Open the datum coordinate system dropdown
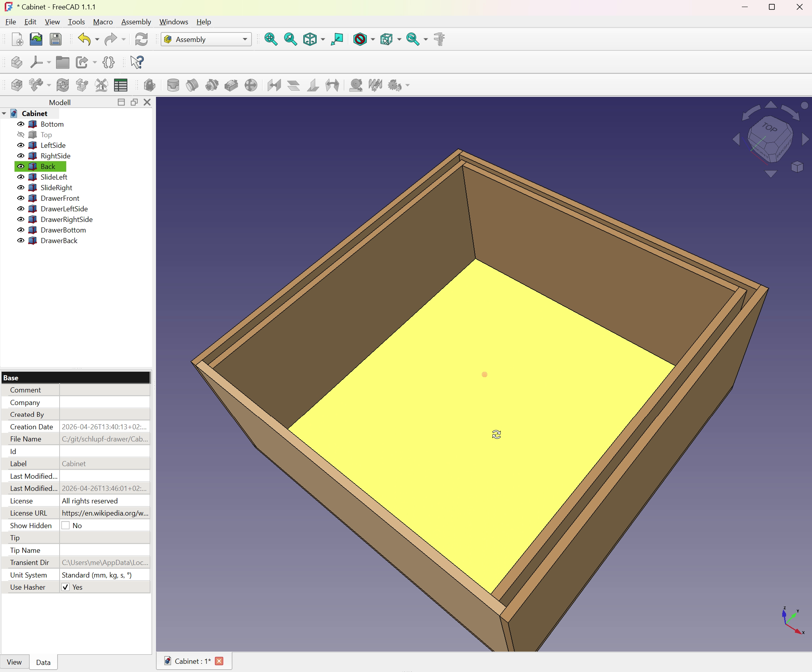The width and height of the screenshot is (812, 672). (x=49, y=62)
